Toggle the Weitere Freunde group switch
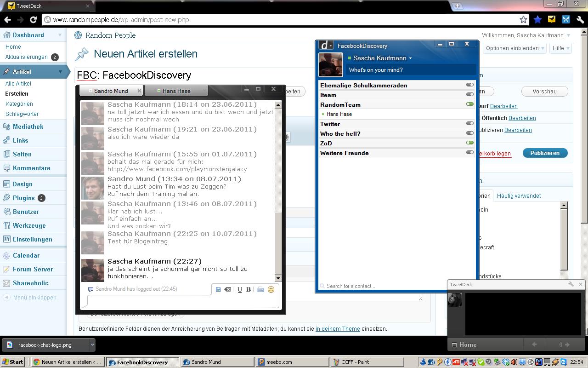This screenshot has width=588, height=368. point(469,153)
